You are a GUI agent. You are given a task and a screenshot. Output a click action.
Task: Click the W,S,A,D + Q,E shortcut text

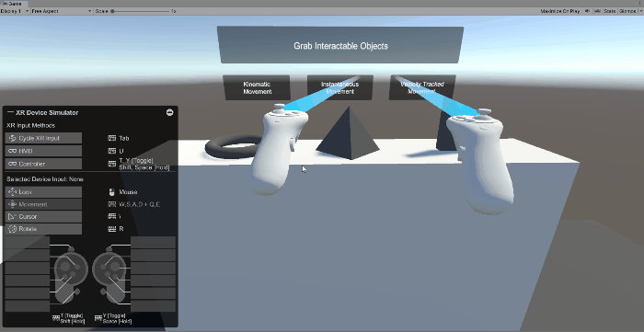click(x=140, y=204)
